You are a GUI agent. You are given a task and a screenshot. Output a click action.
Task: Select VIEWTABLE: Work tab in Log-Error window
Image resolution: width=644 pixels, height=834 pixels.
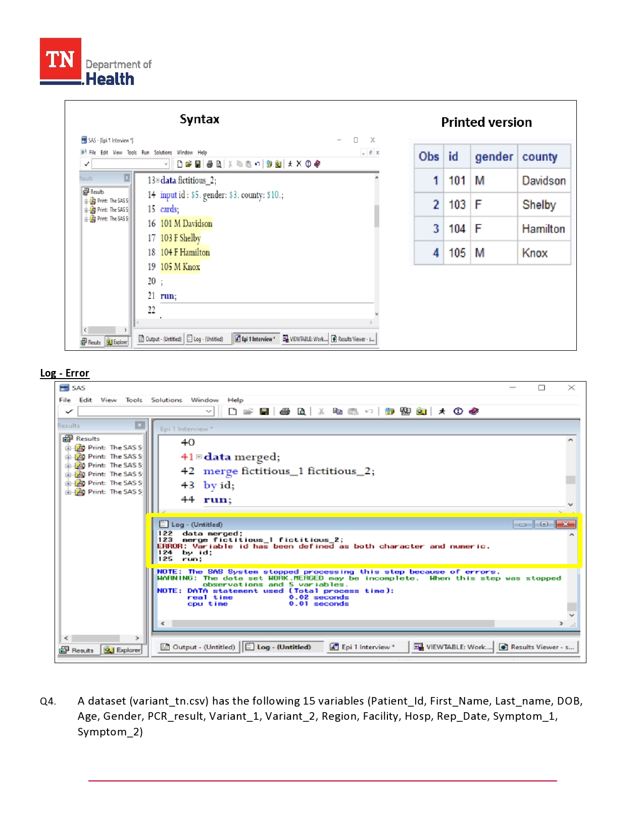pyautogui.click(x=453, y=647)
